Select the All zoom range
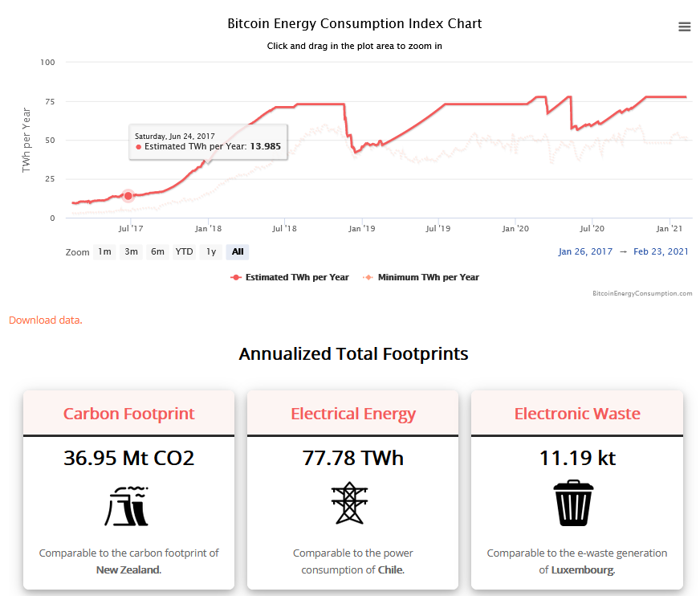The image size is (700, 596). (x=238, y=252)
